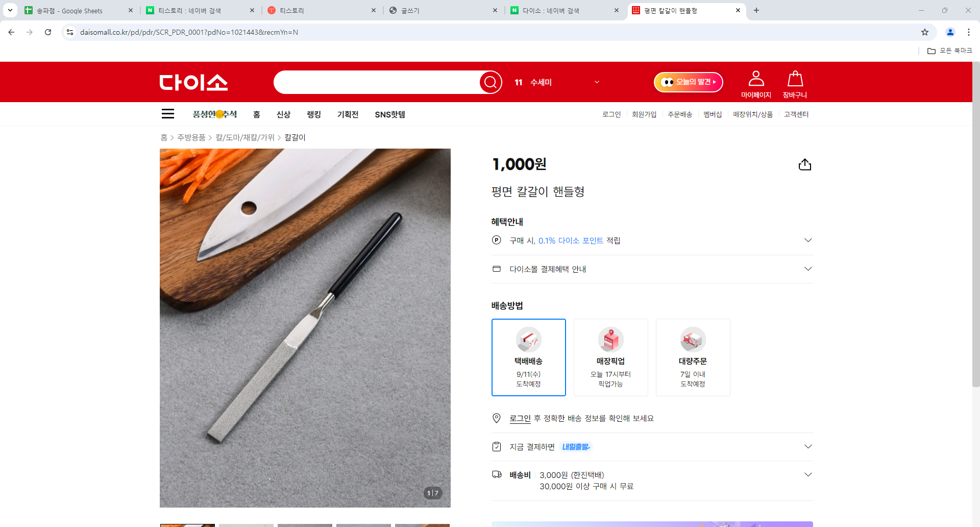Open the hamburger category menu

pyautogui.click(x=168, y=114)
